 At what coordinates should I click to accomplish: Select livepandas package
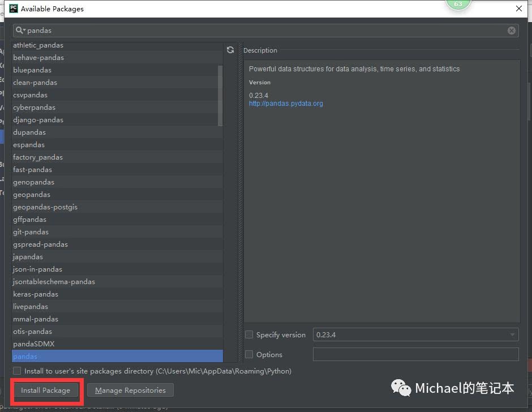point(117,307)
